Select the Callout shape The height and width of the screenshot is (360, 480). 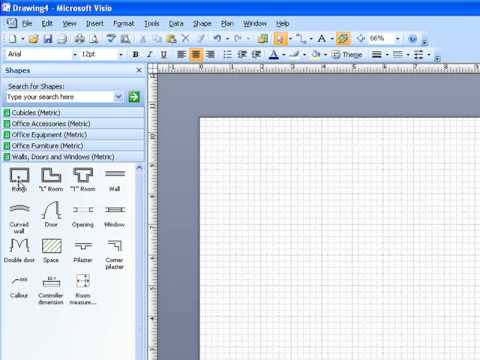point(19,287)
